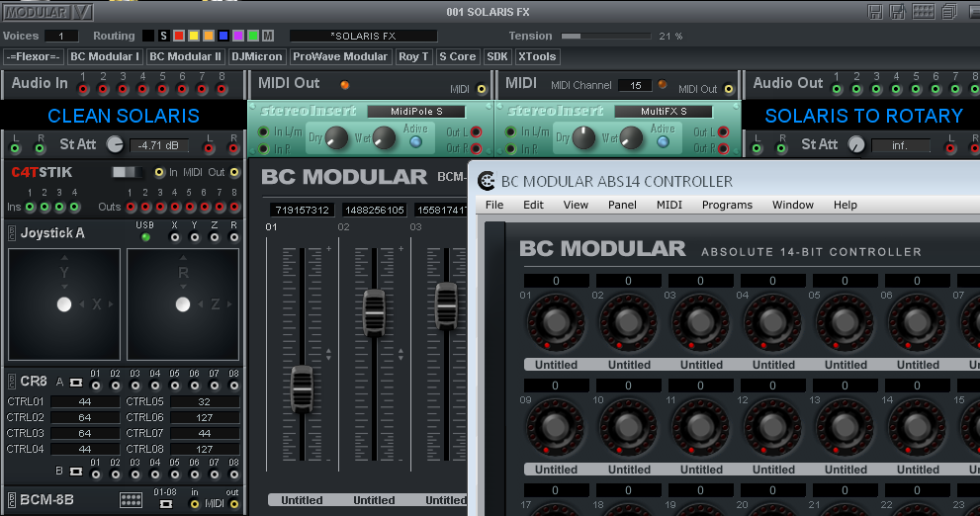Viewport: 980px width, 516px height.
Task: Open the File menu in ABS14 Controller
Action: coord(494,205)
